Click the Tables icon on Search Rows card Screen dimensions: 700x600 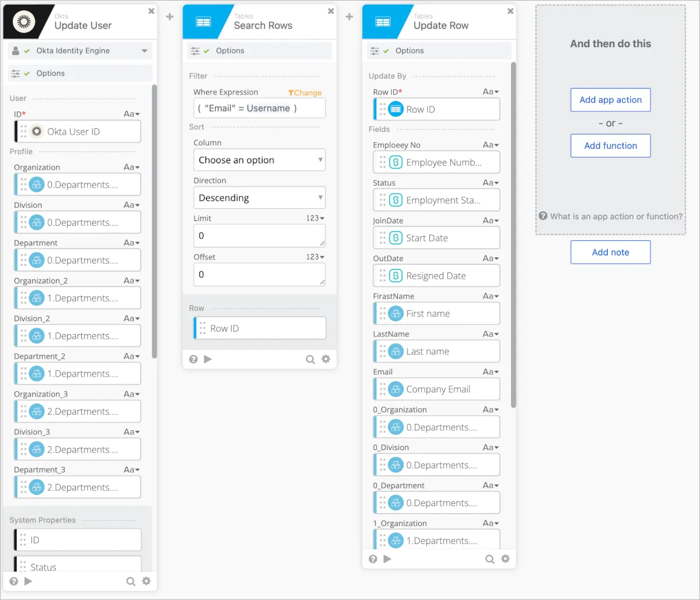click(204, 22)
